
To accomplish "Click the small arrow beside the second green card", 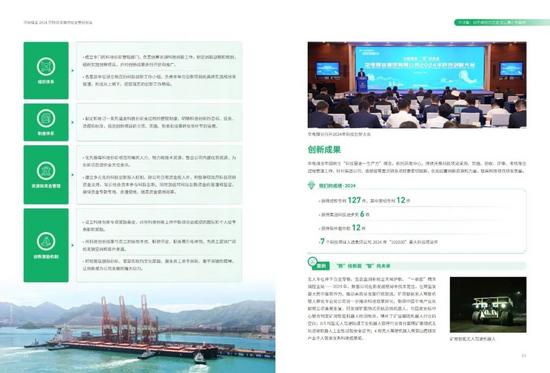I will [73, 122].
